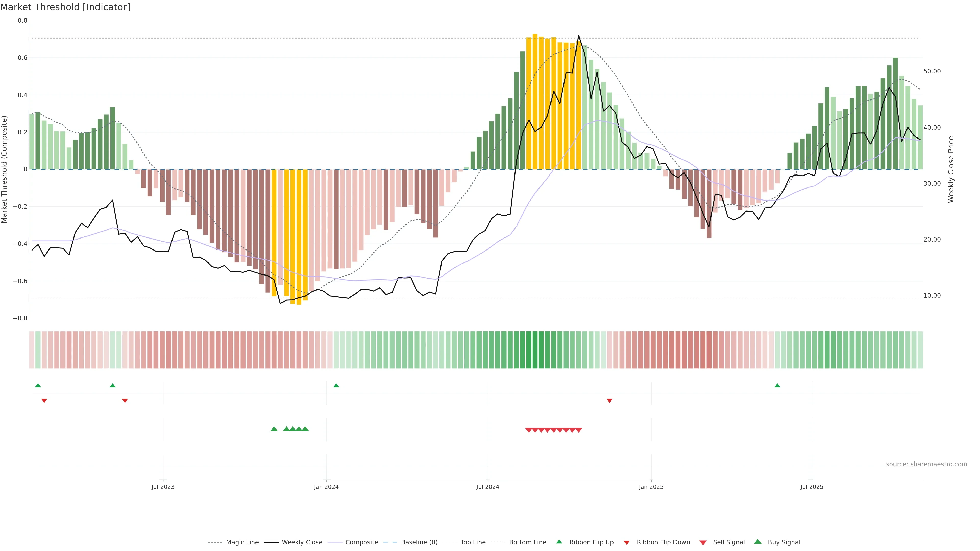Click the Ribbon Flip Up legend triangle

[559, 542]
